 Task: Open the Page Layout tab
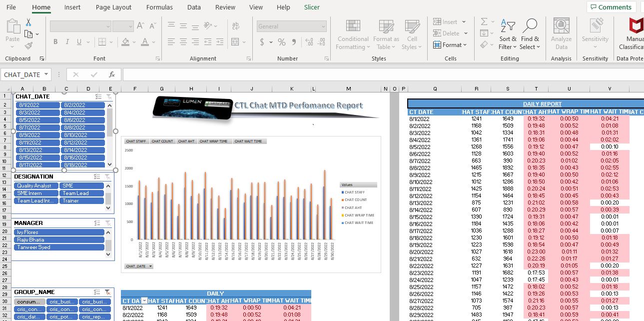[x=113, y=7]
